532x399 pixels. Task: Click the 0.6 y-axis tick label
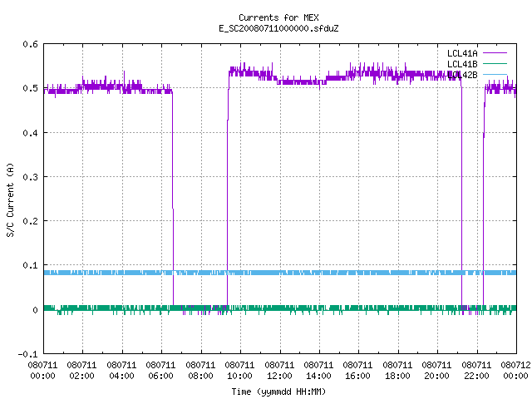pyautogui.click(x=30, y=44)
